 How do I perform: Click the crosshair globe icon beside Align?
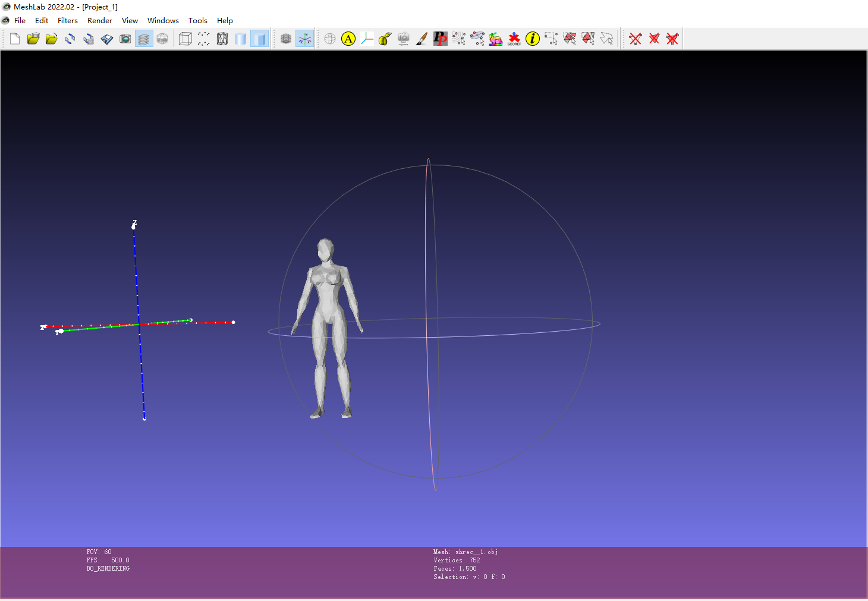[x=330, y=39]
